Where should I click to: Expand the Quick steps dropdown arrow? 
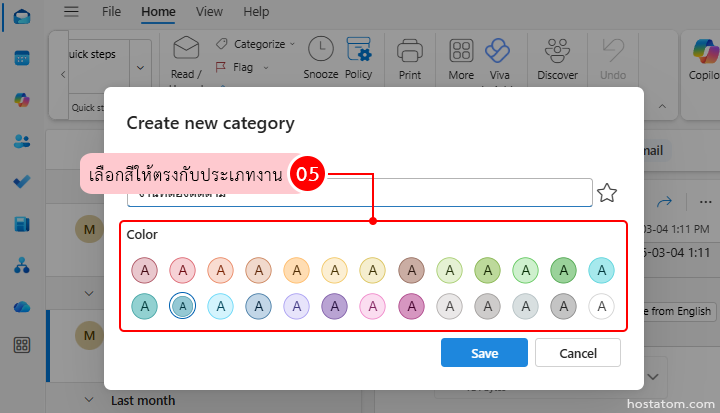[141, 68]
